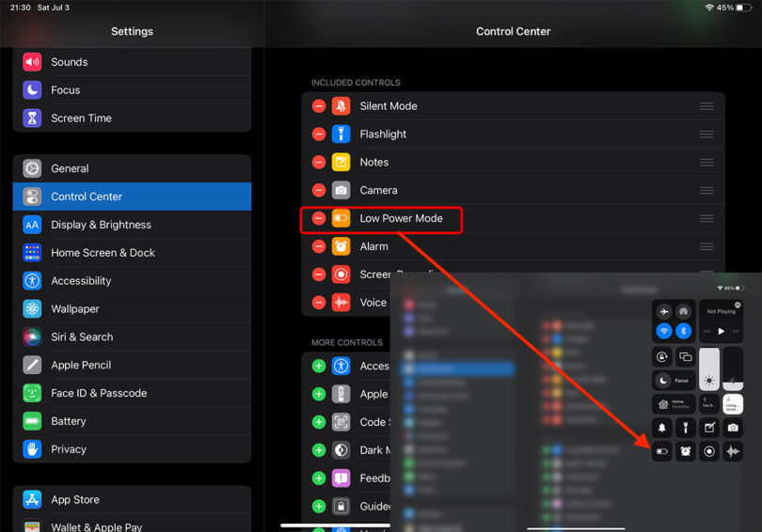762x532 pixels.
Task: Tap the Voice Memos waveform icon
Action: tap(341, 303)
